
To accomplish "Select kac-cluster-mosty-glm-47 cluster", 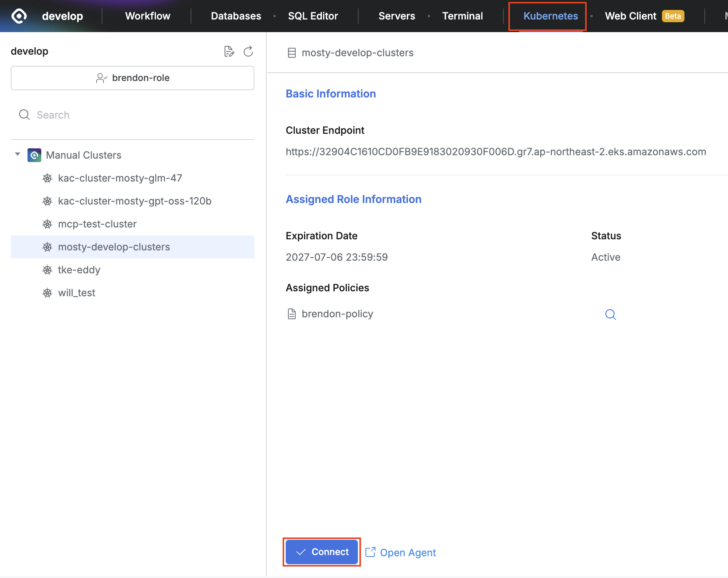I will click(133, 178).
